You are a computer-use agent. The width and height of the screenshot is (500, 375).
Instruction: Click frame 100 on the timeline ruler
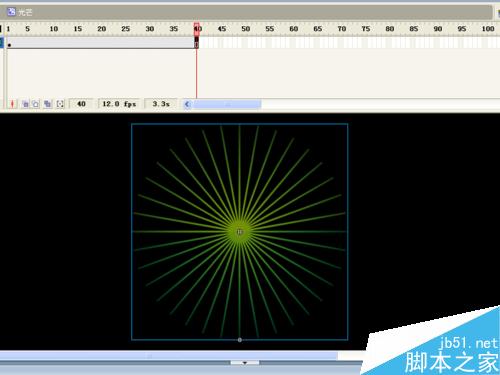[x=488, y=29]
